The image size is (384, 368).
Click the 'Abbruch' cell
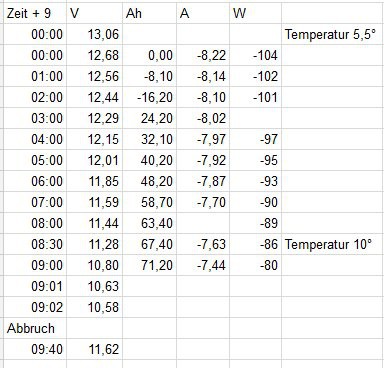click(35, 328)
